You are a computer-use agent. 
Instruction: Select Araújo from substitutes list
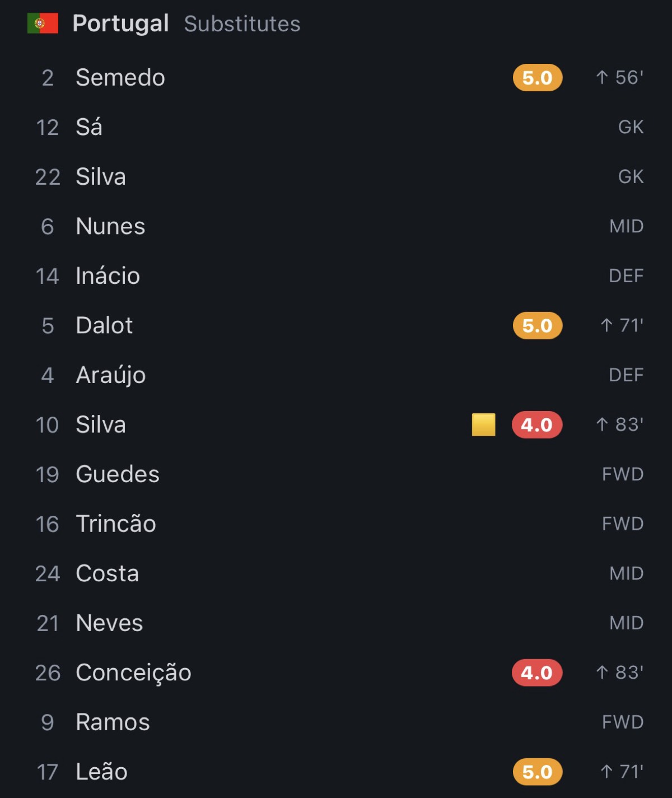336,375
